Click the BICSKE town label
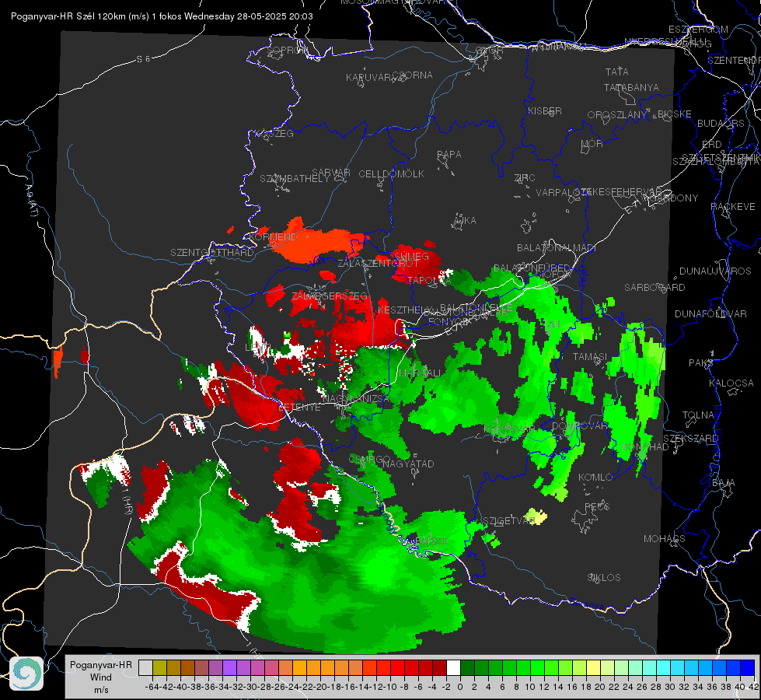Viewport: 761px width, 700px height. coord(675,114)
